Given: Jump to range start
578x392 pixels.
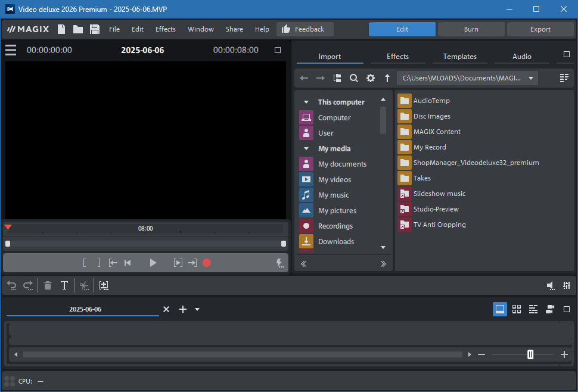Looking at the screenshot, I should click(113, 263).
